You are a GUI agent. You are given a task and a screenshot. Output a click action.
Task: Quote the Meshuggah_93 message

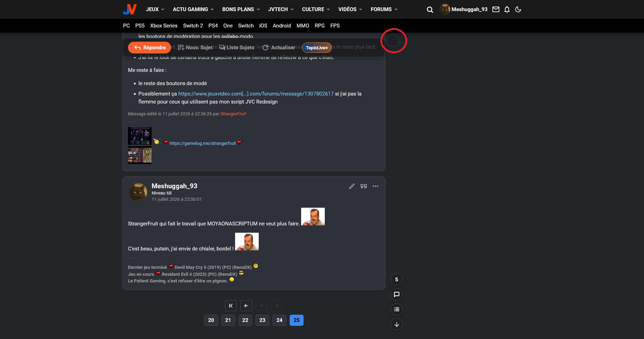pyautogui.click(x=364, y=186)
